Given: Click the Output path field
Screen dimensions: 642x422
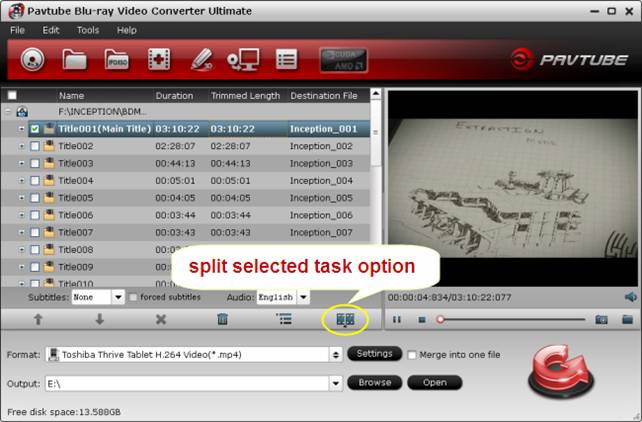Looking at the screenshot, I should click(188, 384).
